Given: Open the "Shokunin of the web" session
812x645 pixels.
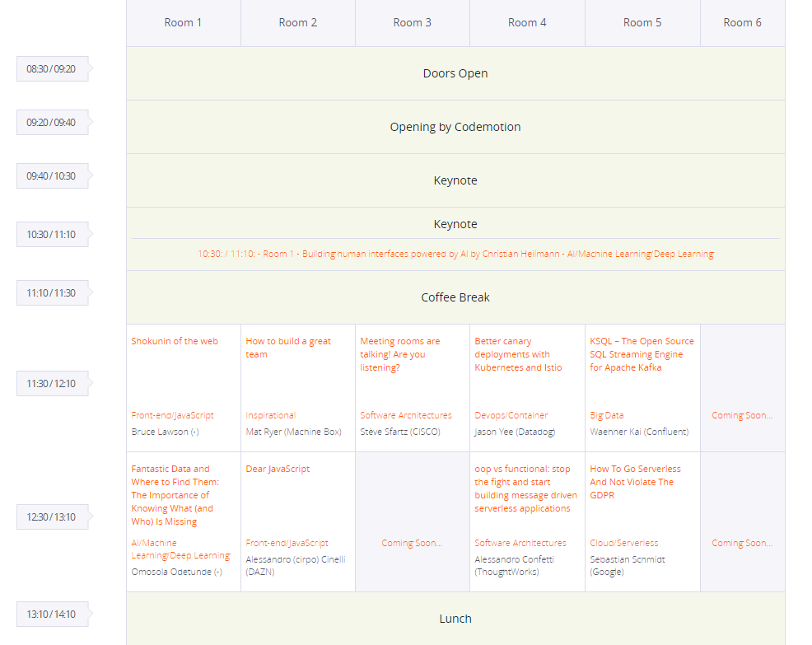Looking at the screenshot, I should pyautogui.click(x=174, y=340).
